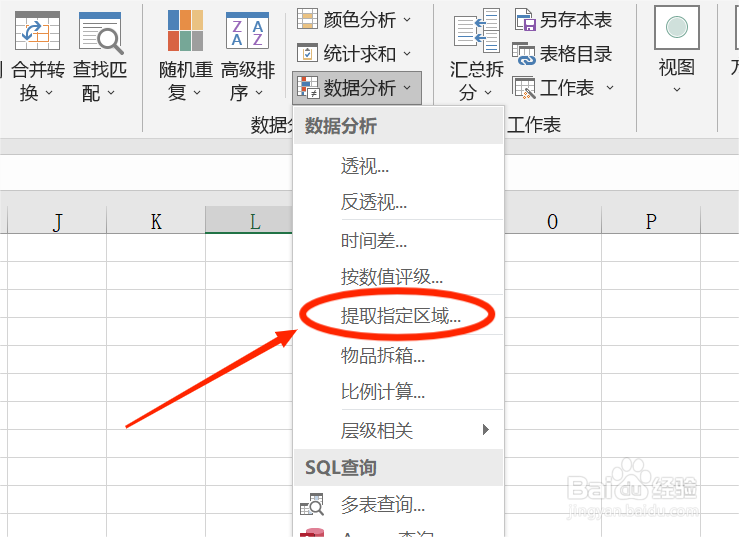Open the 统计求和 dropdown chevron
The height and width of the screenshot is (537, 739).
(x=407, y=54)
